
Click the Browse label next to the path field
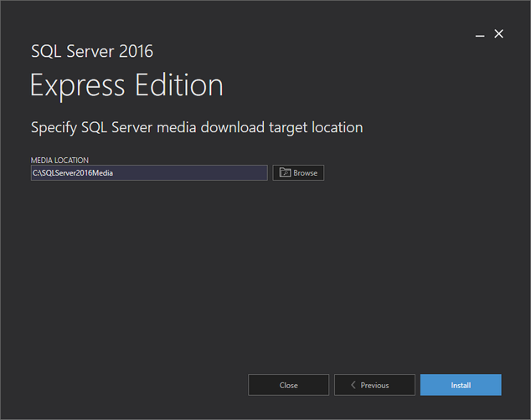click(305, 173)
